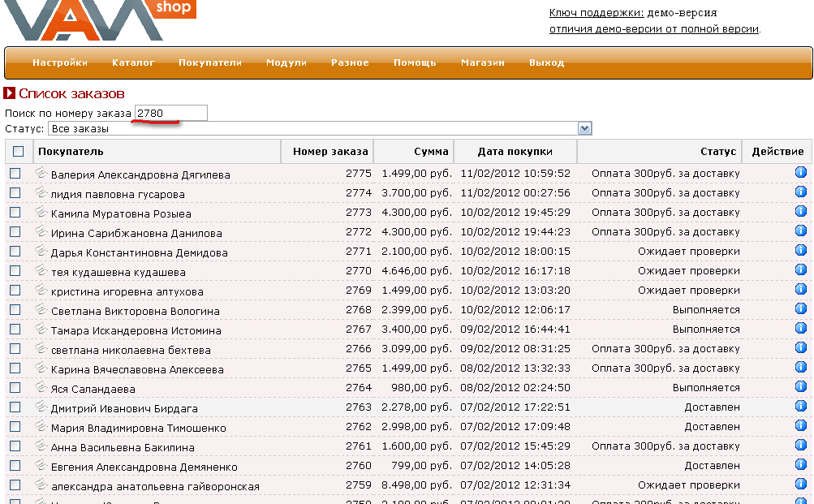The width and height of the screenshot is (814, 504).
Task: Open info icon for order 2762
Action: (x=800, y=425)
